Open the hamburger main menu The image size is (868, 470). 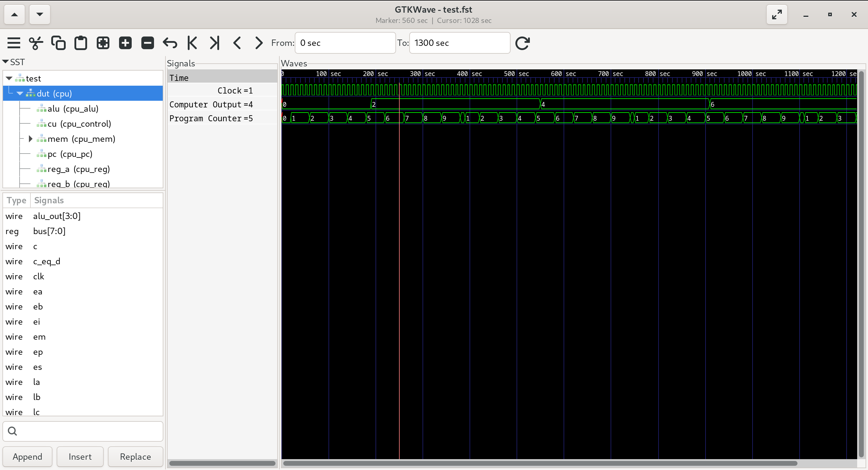[x=14, y=43]
